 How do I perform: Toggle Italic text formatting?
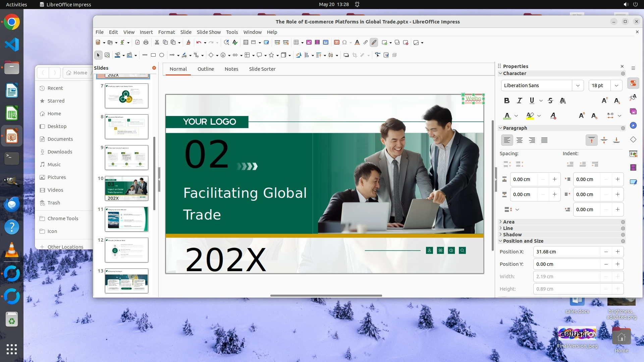(x=519, y=101)
